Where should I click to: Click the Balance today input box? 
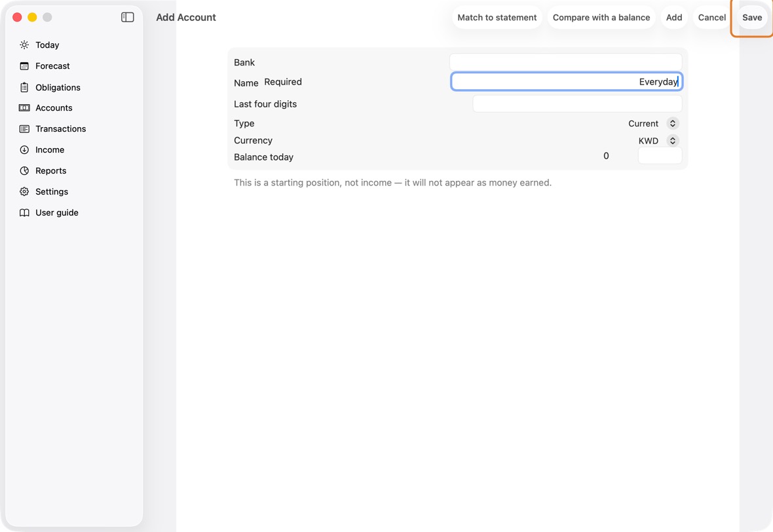(660, 156)
